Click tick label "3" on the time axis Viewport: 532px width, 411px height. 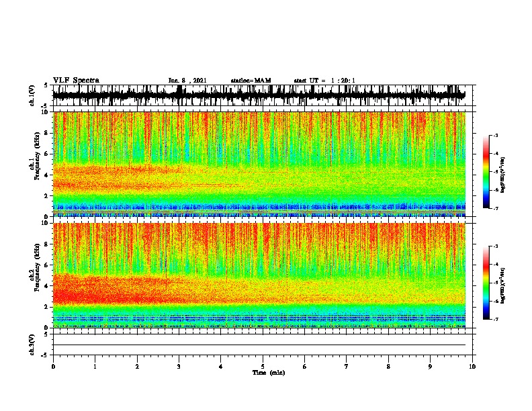coord(179,367)
